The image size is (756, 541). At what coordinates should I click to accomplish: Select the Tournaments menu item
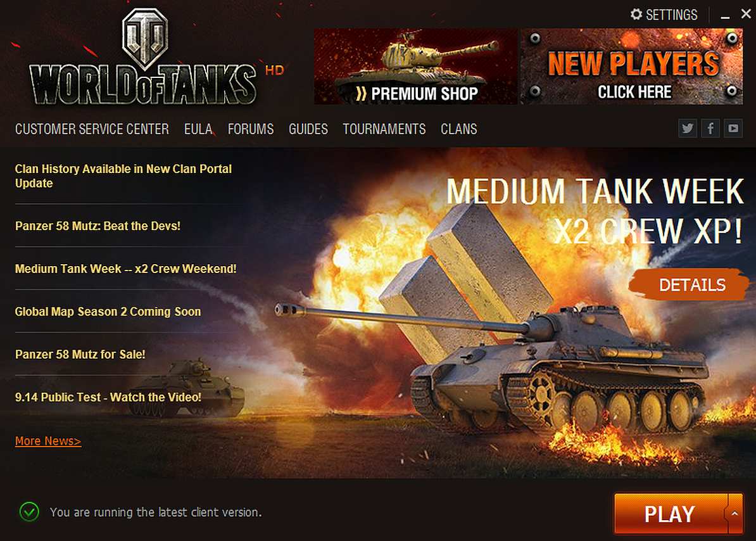coord(384,129)
